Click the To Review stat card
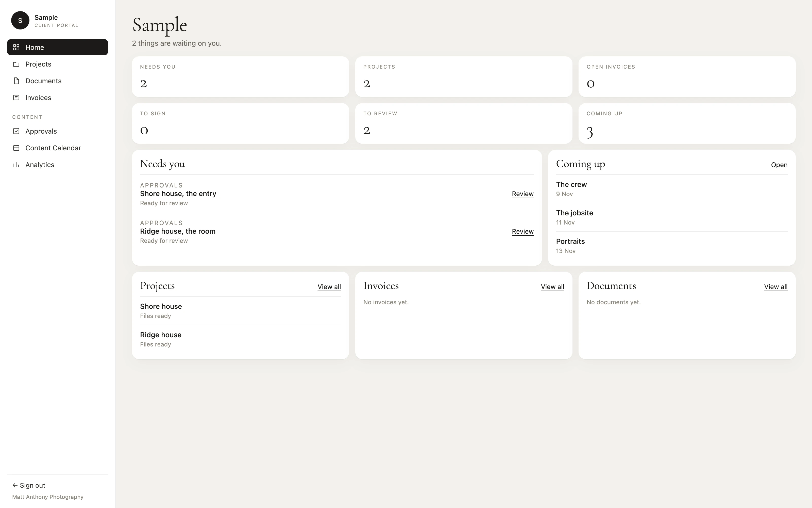This screenshot has width=812, height=508. 464,124
